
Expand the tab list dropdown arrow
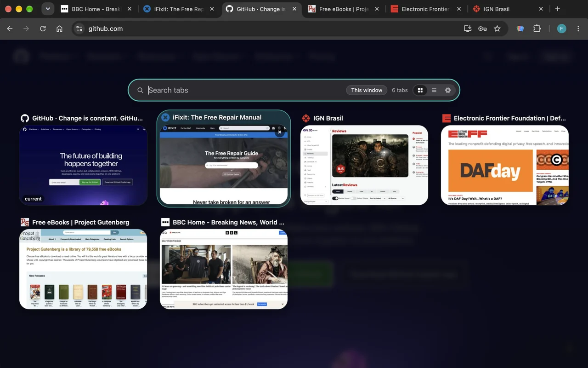(x=47, y=9)
